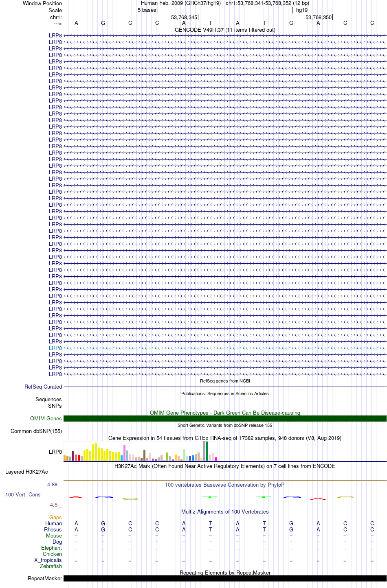
Task: Click the hg19 assembly text
Action: click(x=302, y=10)
